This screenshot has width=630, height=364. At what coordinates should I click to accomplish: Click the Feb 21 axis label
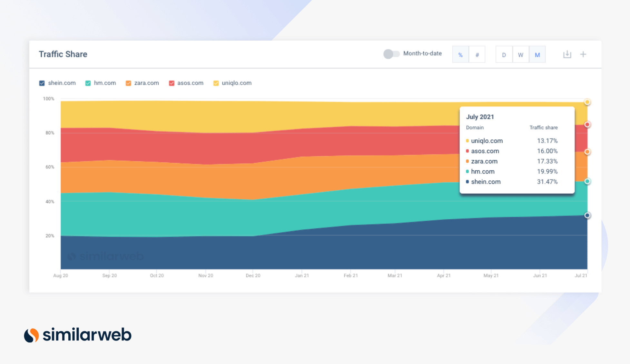350,275
